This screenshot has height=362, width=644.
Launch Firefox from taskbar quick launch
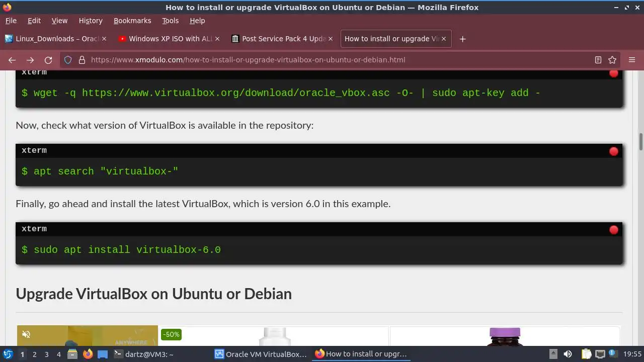pos(88,354)
